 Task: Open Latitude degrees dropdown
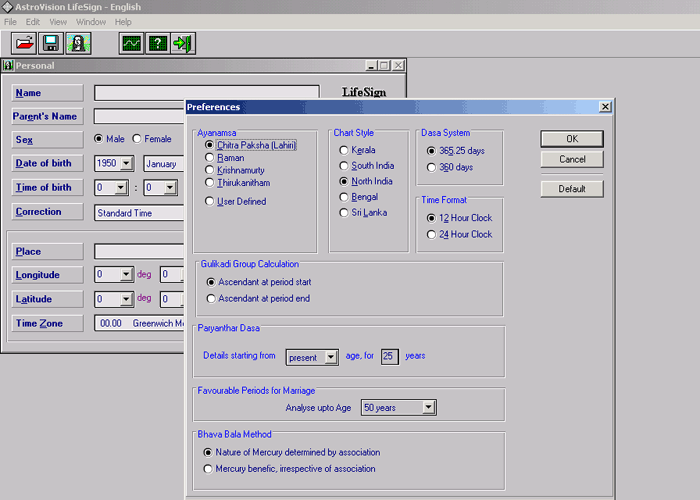(x=126, y=299)
